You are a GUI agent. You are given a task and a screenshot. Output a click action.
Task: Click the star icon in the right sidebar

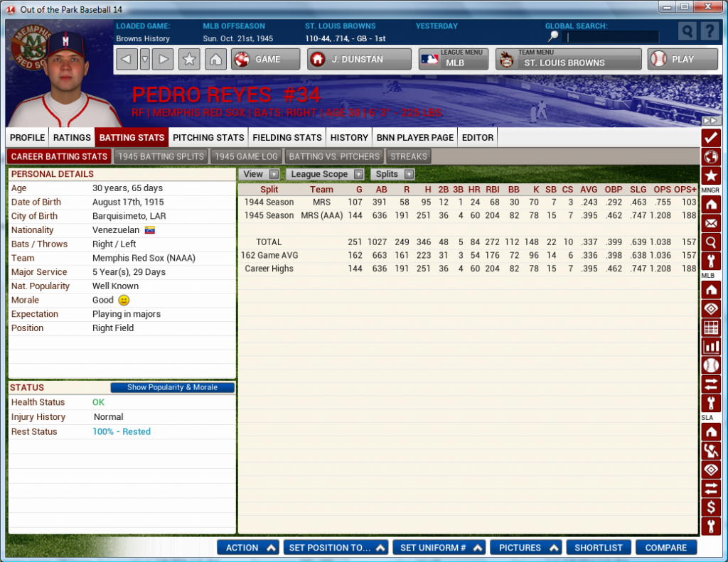[x=710, y=176]
